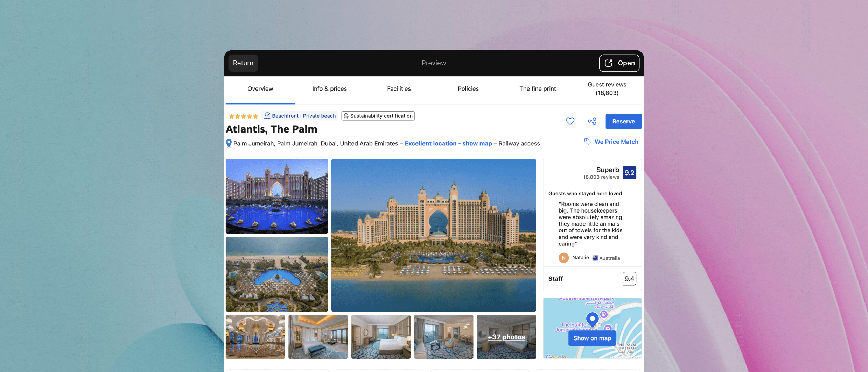Click the guest review quote by Natalie

click(x=591, y=224)
